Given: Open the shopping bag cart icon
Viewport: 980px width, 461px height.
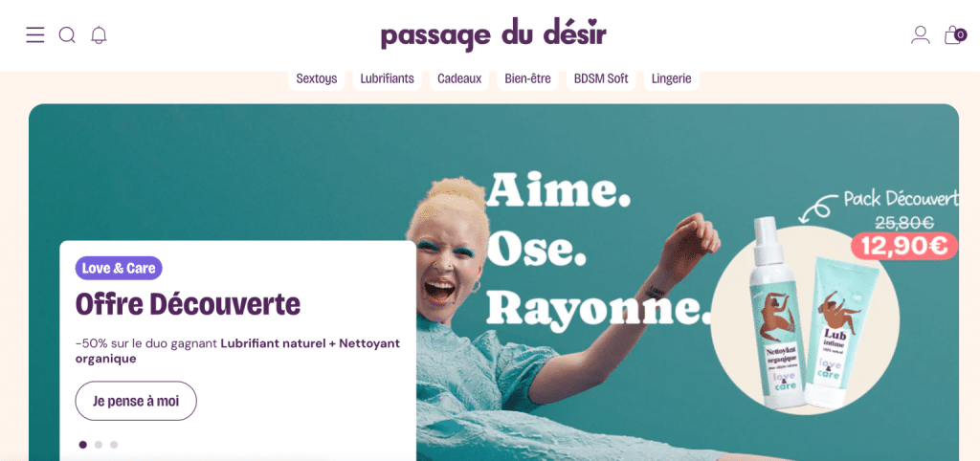Looking at the screenshot, I should tap(954, 34).
